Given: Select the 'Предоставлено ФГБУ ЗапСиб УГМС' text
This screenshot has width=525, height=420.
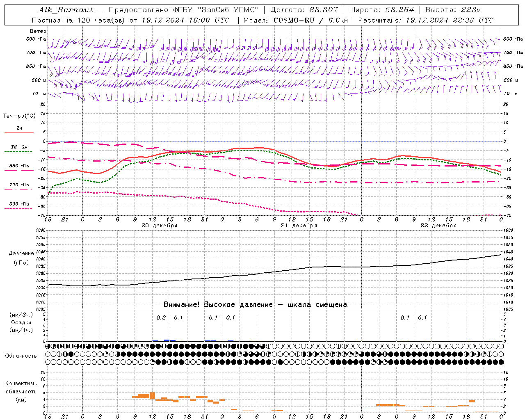Looking at the screenshot, I should pyautogui.click(x=184, y=10).
